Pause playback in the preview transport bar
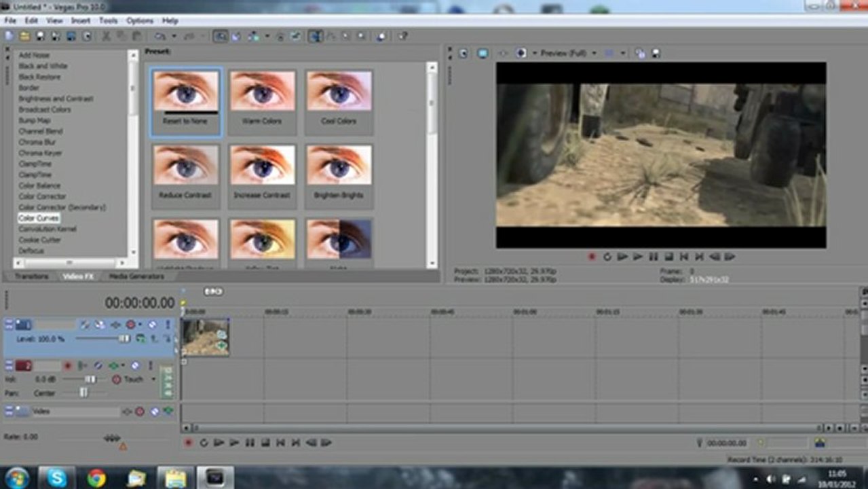 [653, 257]
